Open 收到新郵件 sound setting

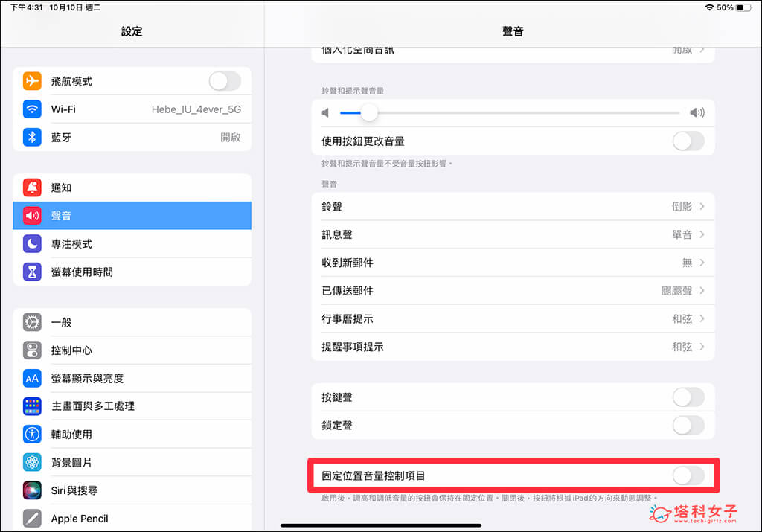point(512,263)
